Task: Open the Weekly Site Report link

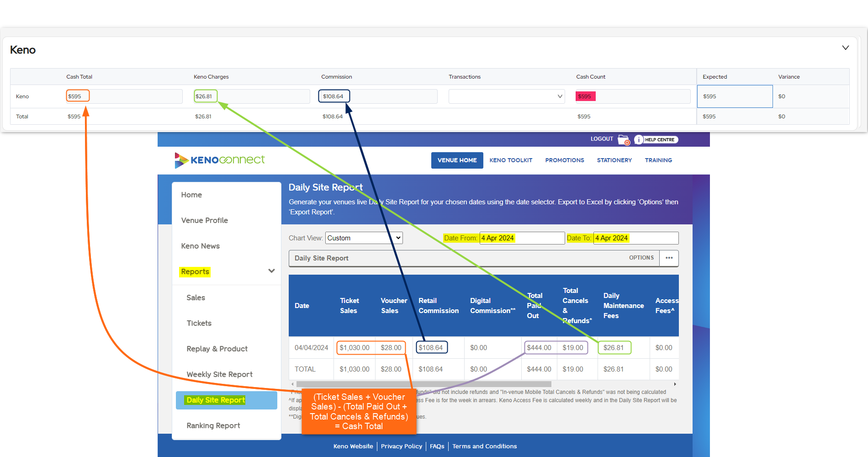Action: coord(219,374)
